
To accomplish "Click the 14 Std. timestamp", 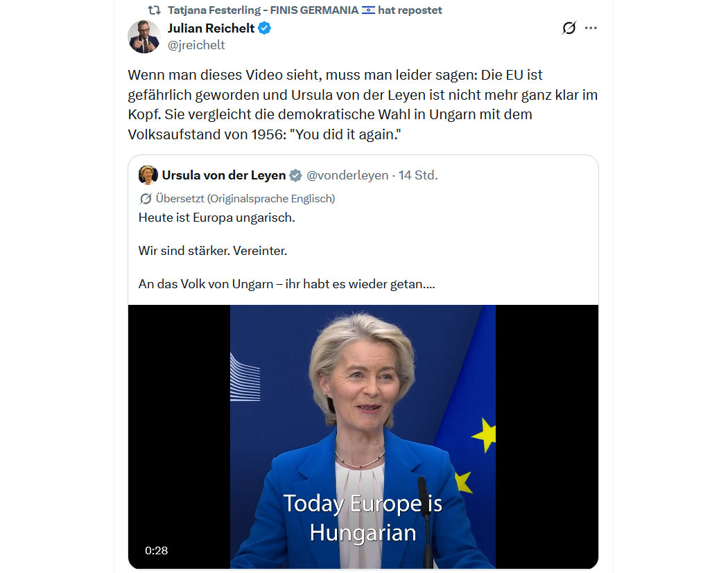I will pyautogui.click(x=418, y=175).
